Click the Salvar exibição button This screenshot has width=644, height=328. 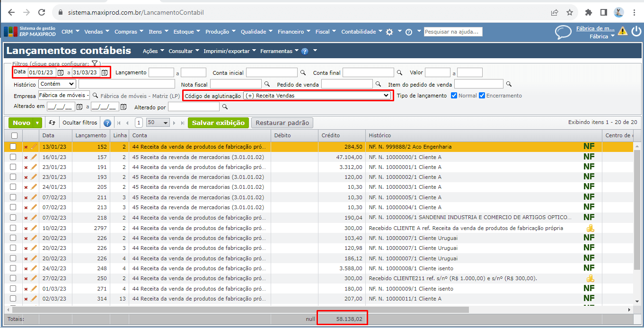pos(218,123)
